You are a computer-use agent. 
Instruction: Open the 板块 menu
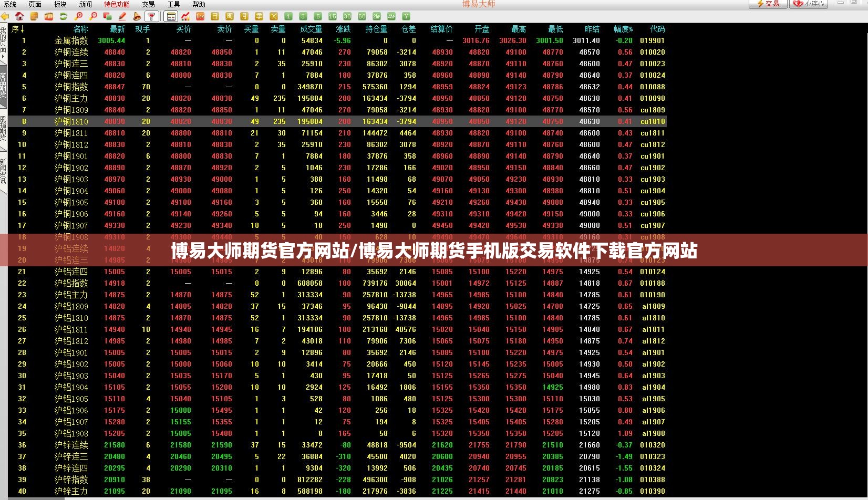(x=60, y=4)
